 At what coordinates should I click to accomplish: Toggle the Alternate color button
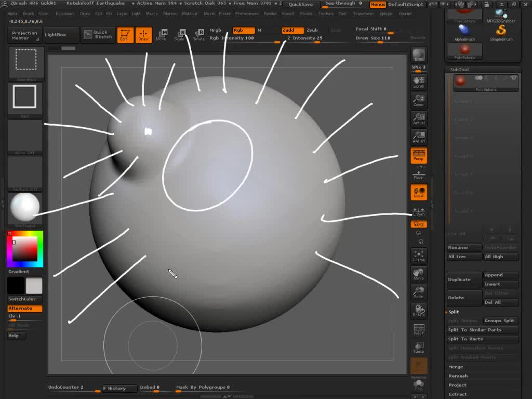[25, 308]
